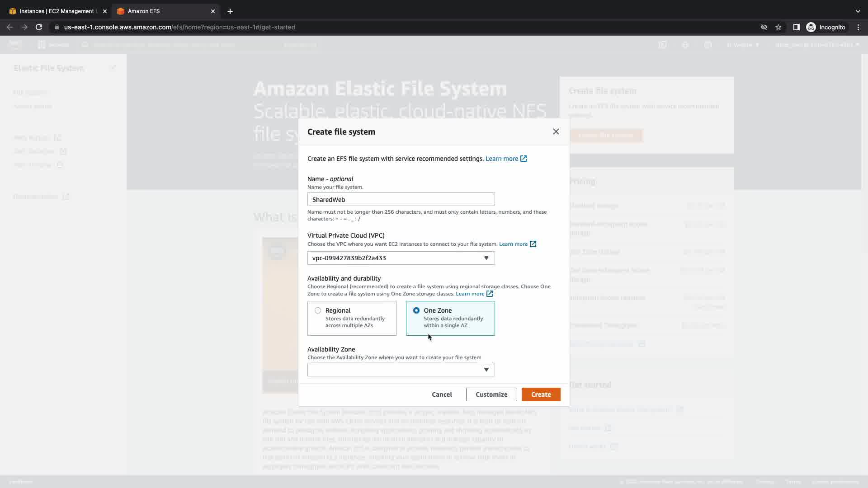Select the Regional radio option
868x488 pixels.
pos(318,310)
